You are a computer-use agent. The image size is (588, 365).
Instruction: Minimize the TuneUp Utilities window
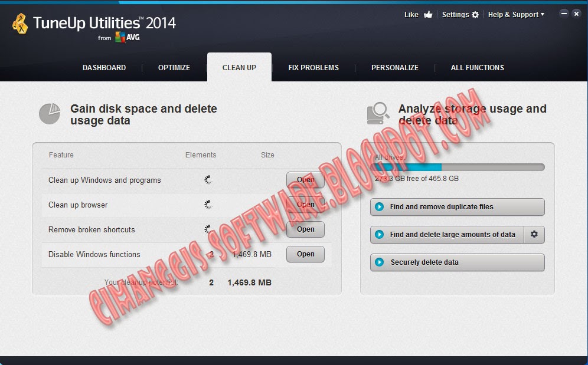coord(564,14)
